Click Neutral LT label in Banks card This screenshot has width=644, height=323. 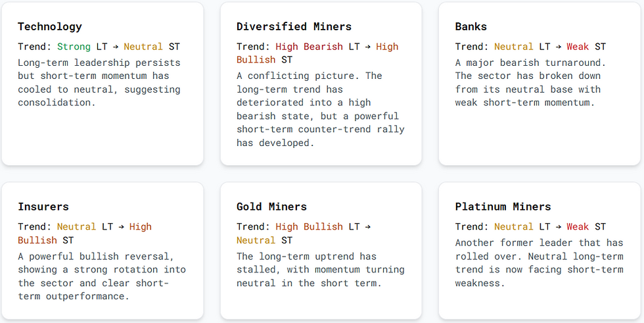pyautogui.click(x=514, y=47)
